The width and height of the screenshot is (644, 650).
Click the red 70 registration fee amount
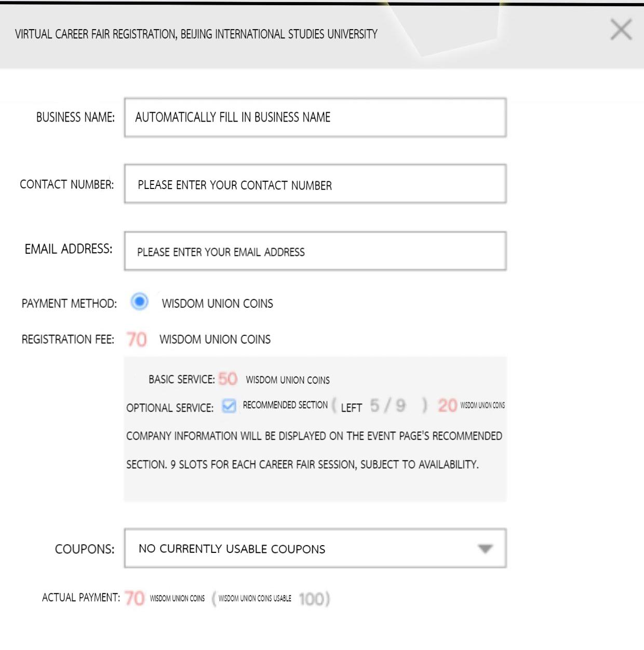pyautogui.click(x=137, y=340)
